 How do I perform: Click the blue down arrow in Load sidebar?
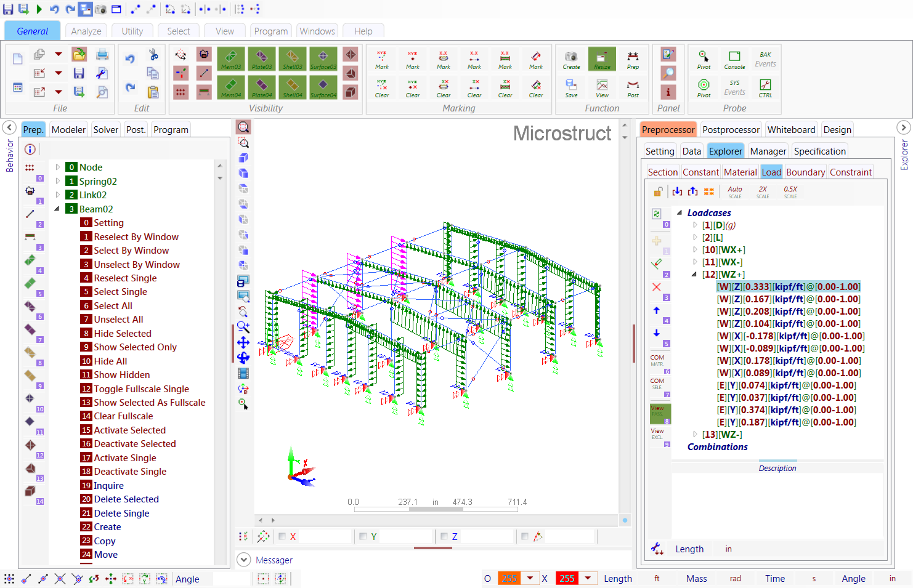pos(657,333)
